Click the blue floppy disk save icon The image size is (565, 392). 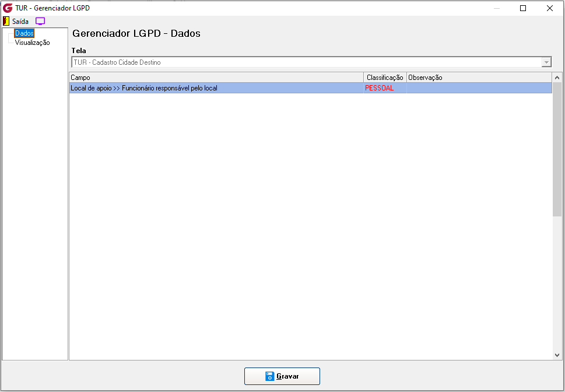click(270, 376)
